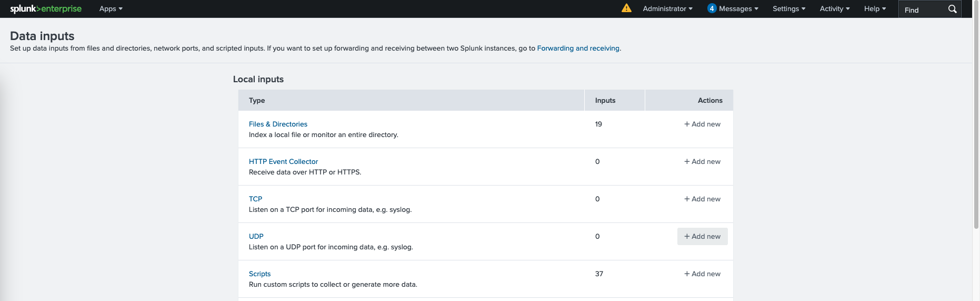This screenshot has height=301, width=980.
Task: Click the magnifying glass search icon
Action: pyautogui.click(x=952, y=9)
